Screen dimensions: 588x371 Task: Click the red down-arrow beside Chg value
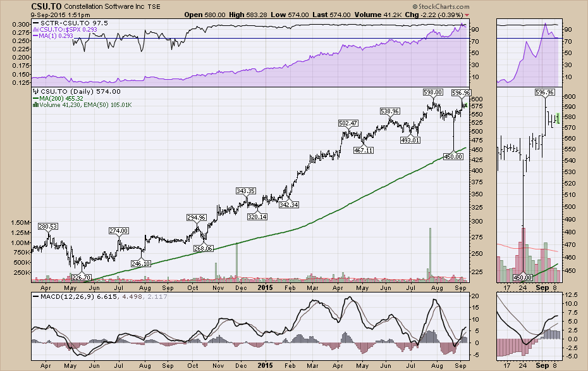click(467, 15)
